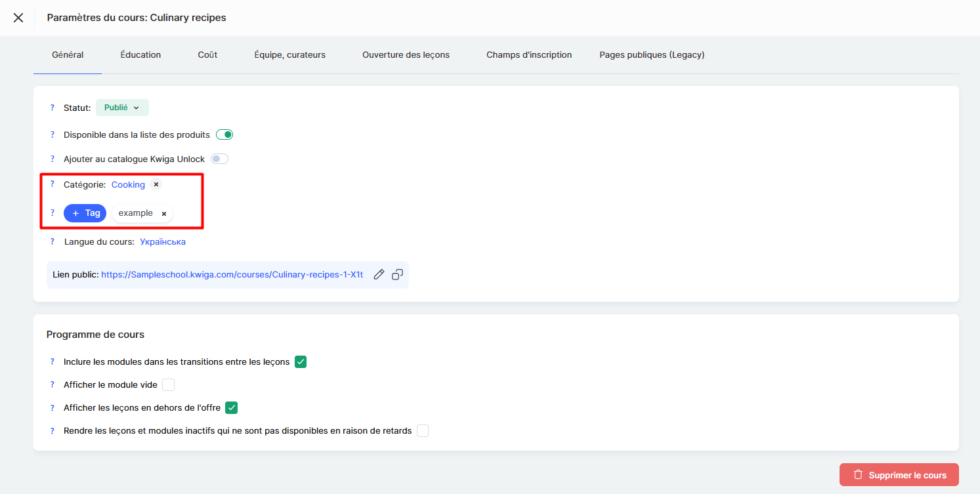
Task: Click help icon beside Afficher le module vide
Action: click(53, 385)
